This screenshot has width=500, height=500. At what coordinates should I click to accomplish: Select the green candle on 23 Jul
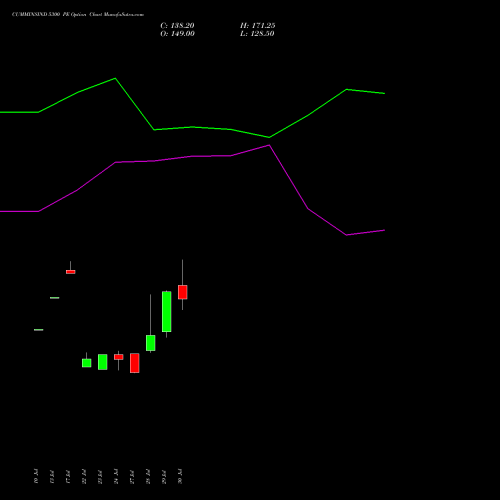point(103,362)
